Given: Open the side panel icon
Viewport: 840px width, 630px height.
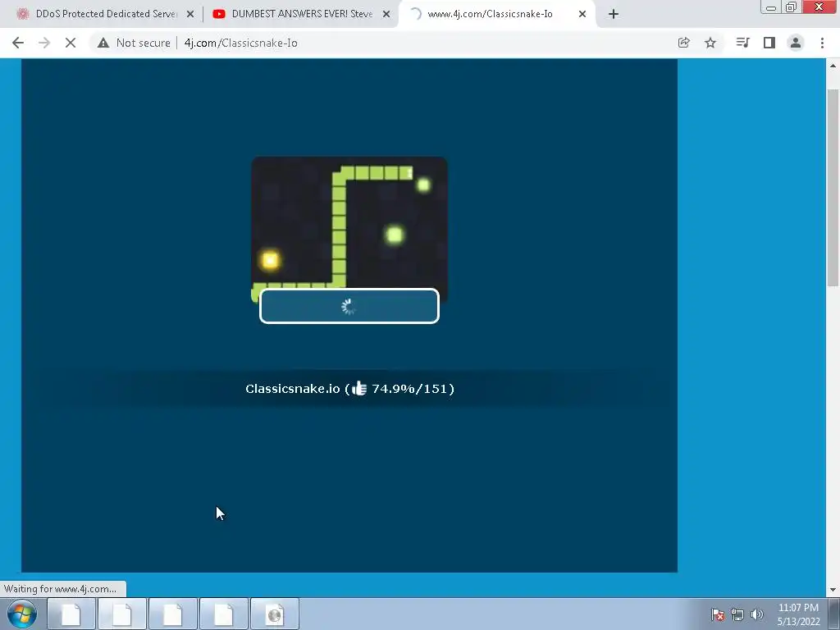Looking at the screenshot, I should (x=769, y=43).
